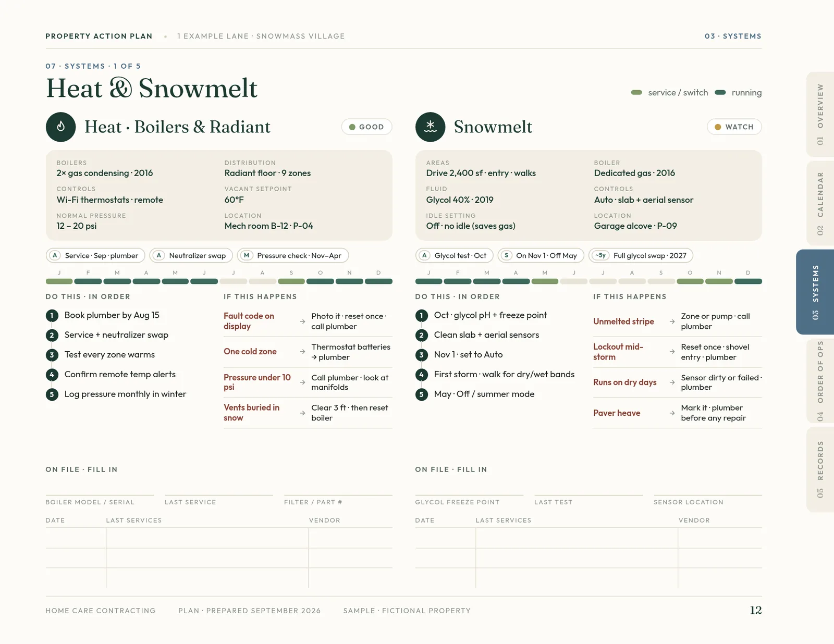Image resolution: width=834 pixels, height=644 pixels.
Task: Click the A badge on Service · Sep · plumber
Action: click(x=54, y=255)
